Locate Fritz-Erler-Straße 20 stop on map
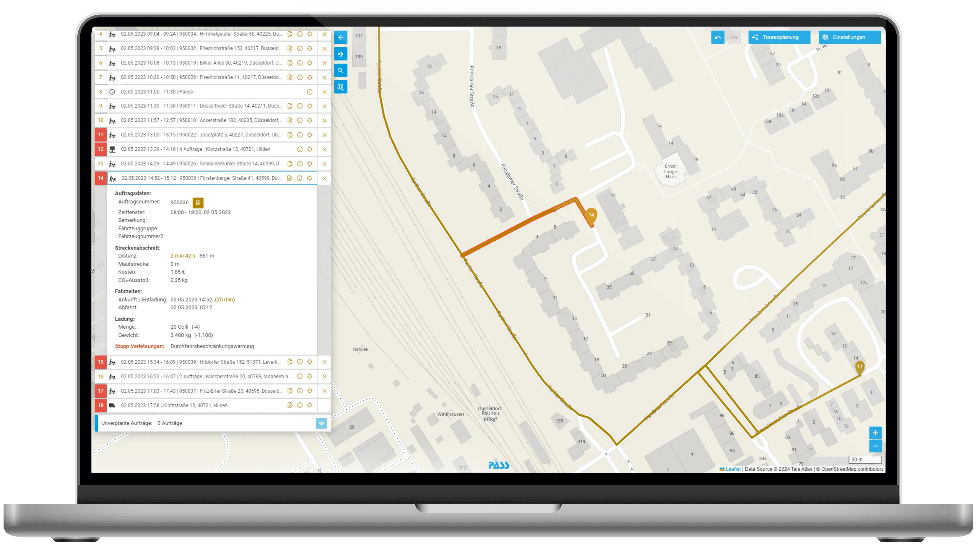Viewport: 980px width, 551px height. [310, 391]
